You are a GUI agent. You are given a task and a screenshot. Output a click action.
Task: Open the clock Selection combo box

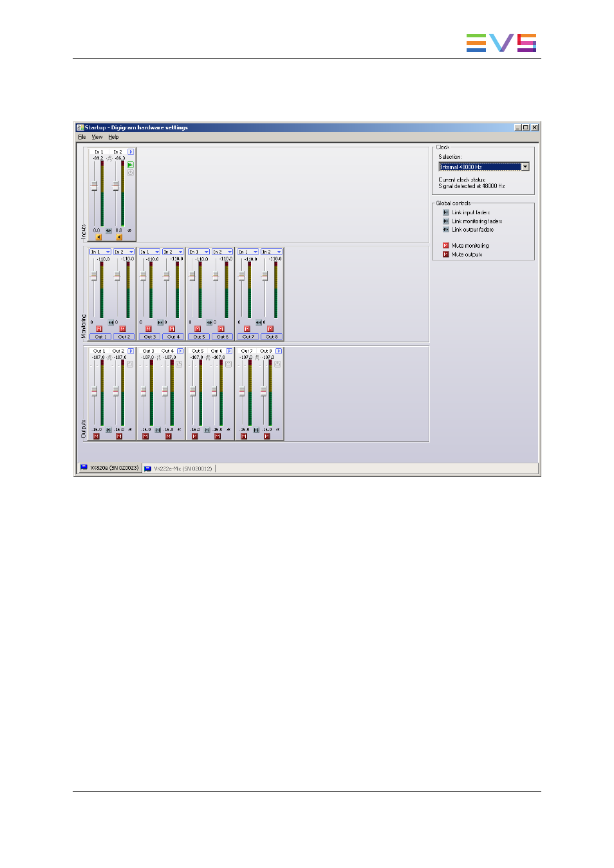[x=484, y=167]
